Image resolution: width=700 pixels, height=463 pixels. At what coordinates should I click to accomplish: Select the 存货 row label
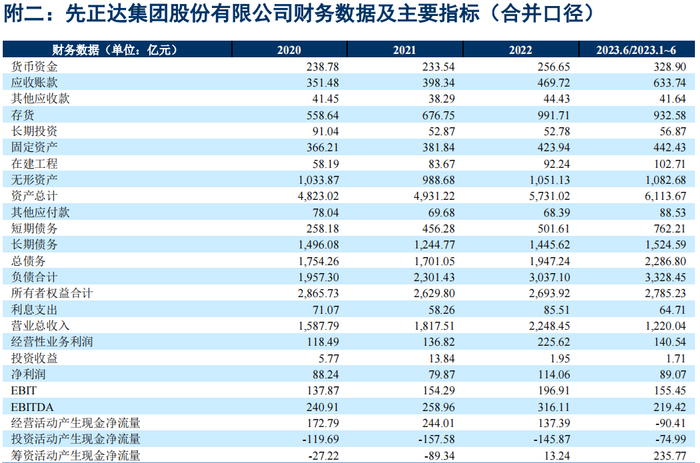point(23,115)
